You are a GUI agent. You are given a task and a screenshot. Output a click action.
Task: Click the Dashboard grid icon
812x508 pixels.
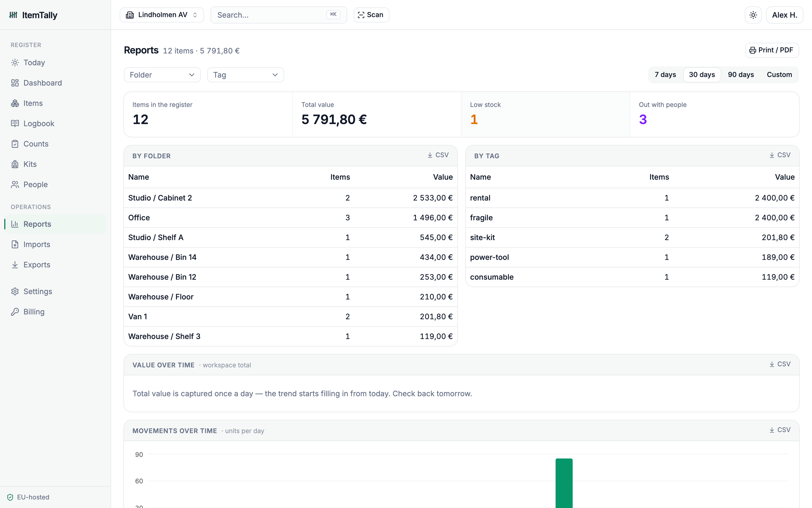pyautogui.click(x=15, y=83)
